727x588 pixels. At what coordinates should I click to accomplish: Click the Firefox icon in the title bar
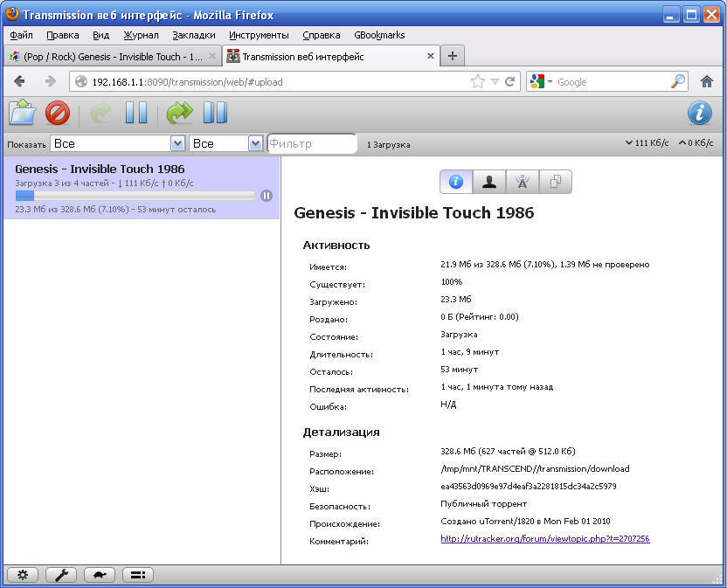[12, 14]
